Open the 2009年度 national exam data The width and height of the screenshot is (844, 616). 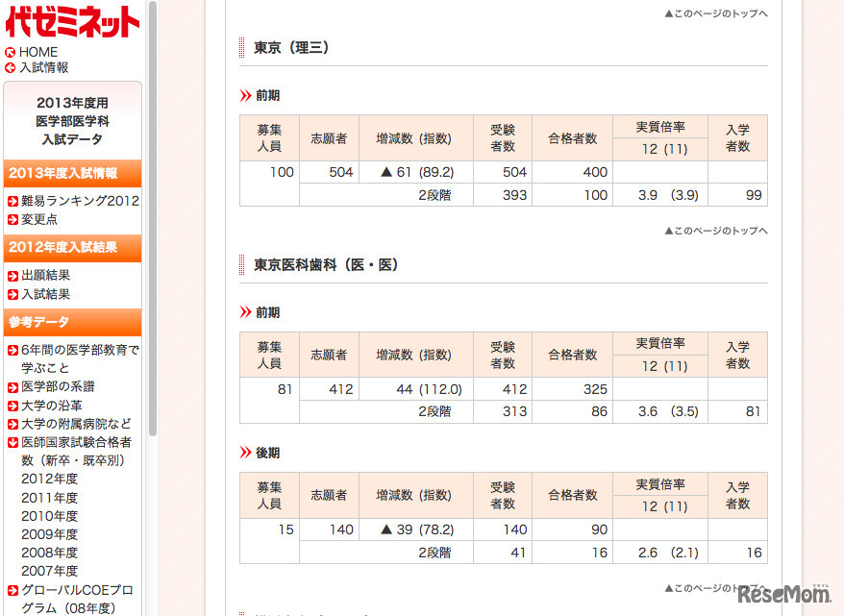tap(49, 534)
